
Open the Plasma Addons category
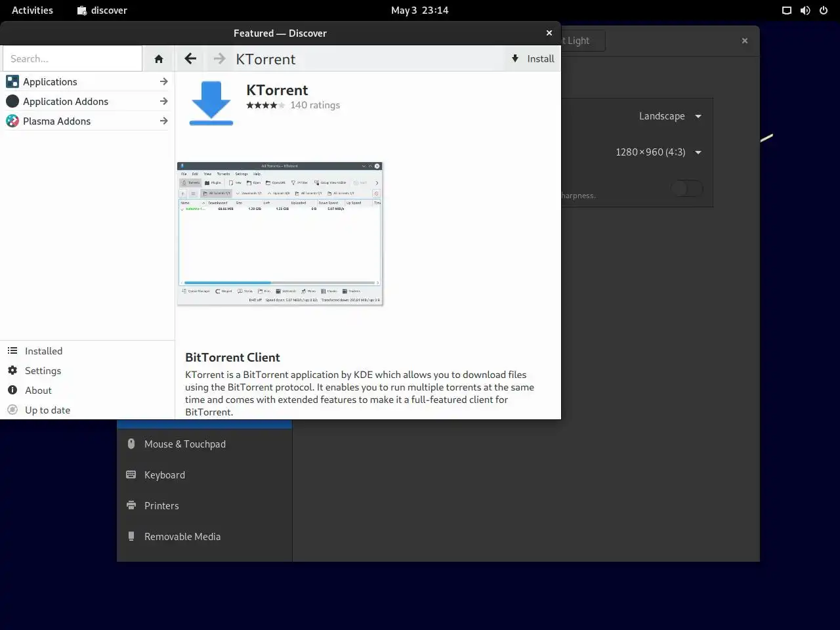tap(87, 121)
